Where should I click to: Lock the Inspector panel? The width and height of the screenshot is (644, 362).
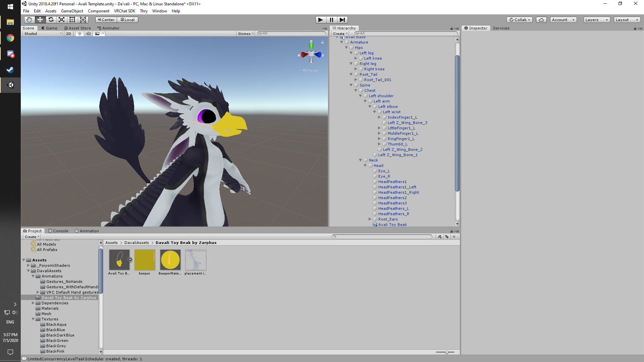[635, 28]
